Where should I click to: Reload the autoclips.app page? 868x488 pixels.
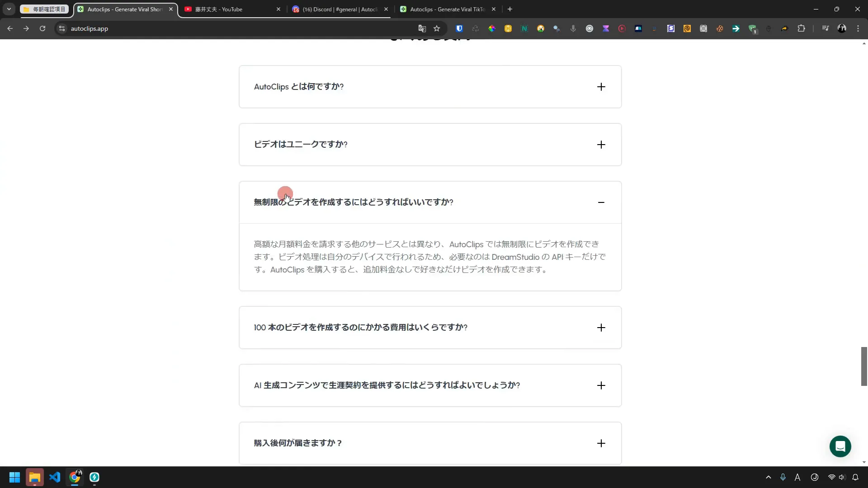coord(42,28)
